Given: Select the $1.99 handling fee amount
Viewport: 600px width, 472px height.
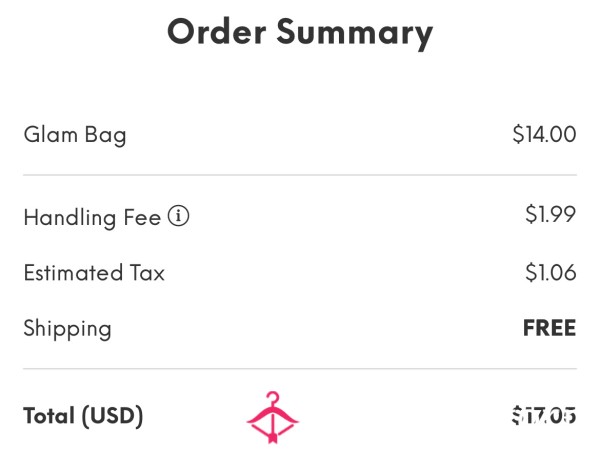Looking at the screenshot, I should 551,214.
